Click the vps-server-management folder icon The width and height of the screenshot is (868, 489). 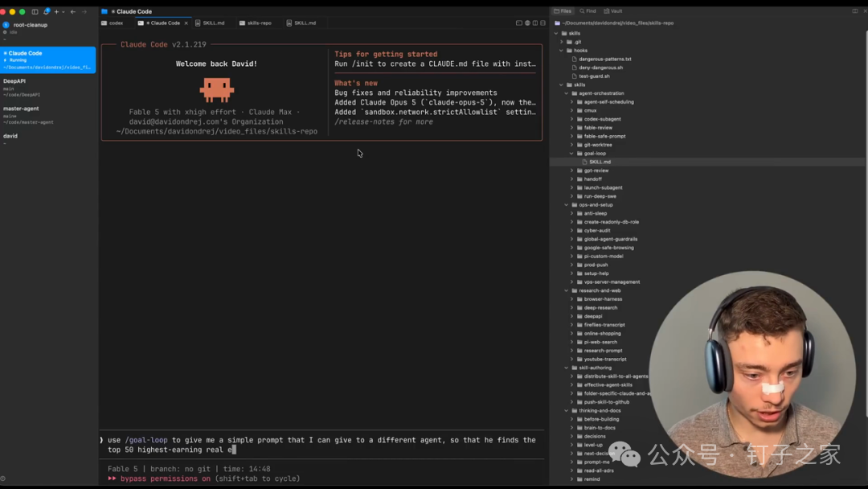(579, 282)
